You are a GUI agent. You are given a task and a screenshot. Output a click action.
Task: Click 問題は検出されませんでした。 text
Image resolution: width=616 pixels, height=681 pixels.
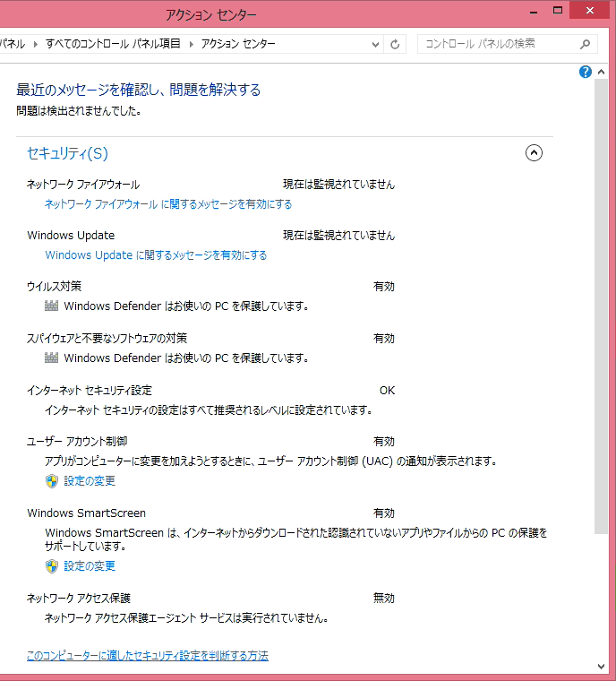(79, 111)
